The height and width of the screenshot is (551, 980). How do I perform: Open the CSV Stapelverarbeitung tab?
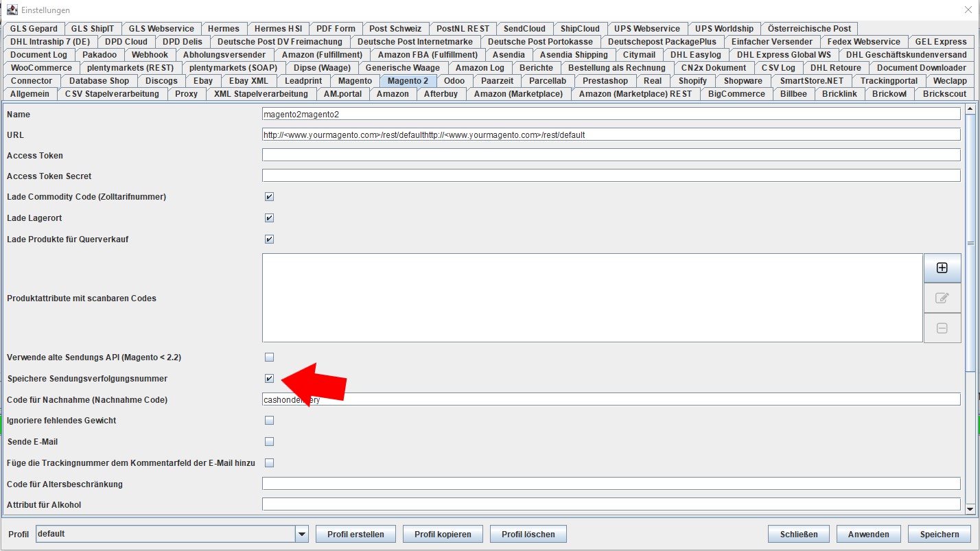pos(112,94)
